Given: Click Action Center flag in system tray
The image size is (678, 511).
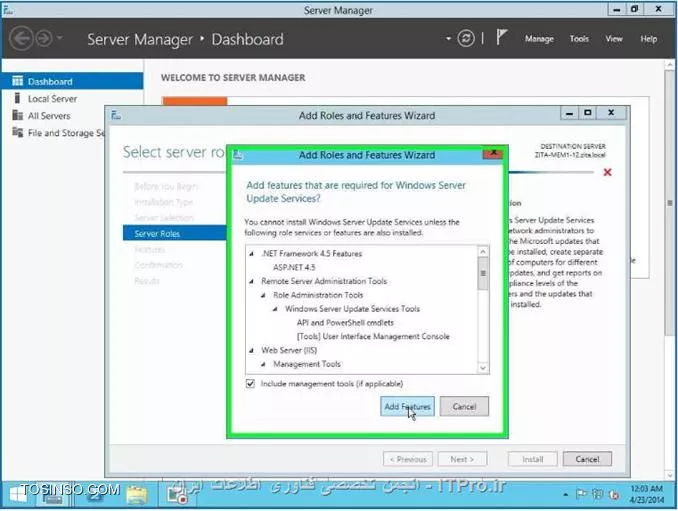Looking at the screenshot, I should point(581,494).
